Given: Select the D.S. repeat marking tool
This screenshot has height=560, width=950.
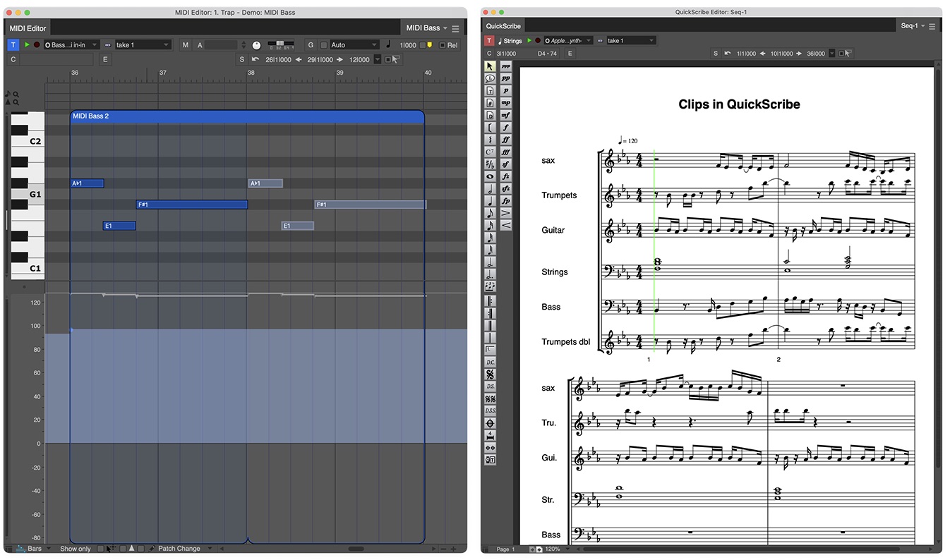Looking at the screenshot, I should [490, 386].
